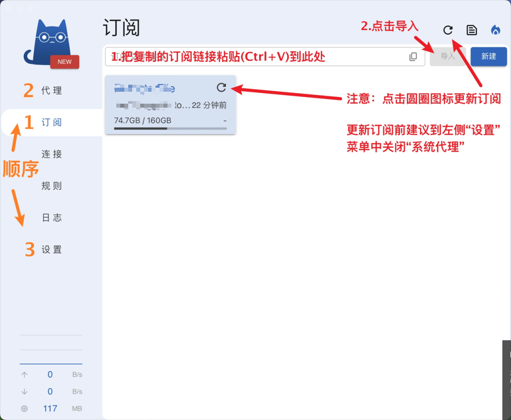Image resolution: width=511 pixels, height=420 pixels.
Task: Click the memory chip icon beside 117 MB
Action: [25, 408]
